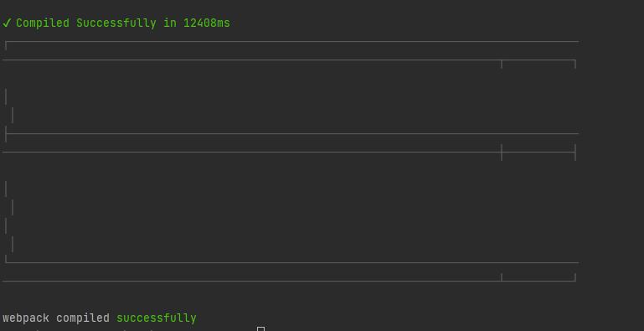This screenshot has width=644, height=331.
Task: Click "Successfully" in the top green line
Action: click(x=116, y=23)
